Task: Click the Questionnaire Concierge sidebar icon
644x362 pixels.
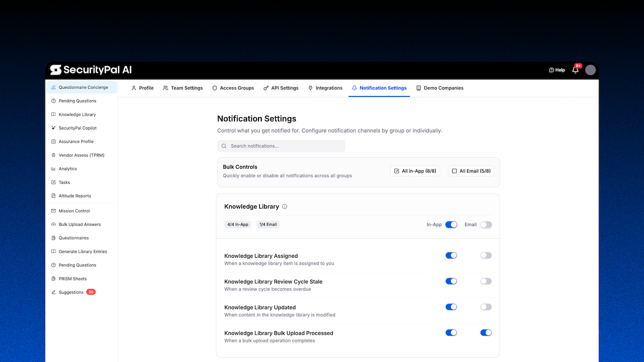Action: [x=54, y=87]
